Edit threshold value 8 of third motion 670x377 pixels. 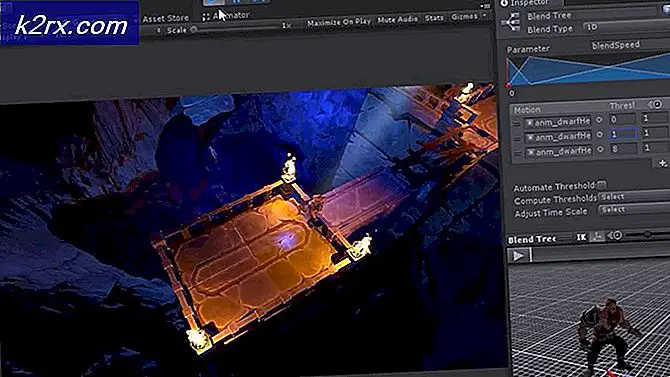tap(623, 149)
